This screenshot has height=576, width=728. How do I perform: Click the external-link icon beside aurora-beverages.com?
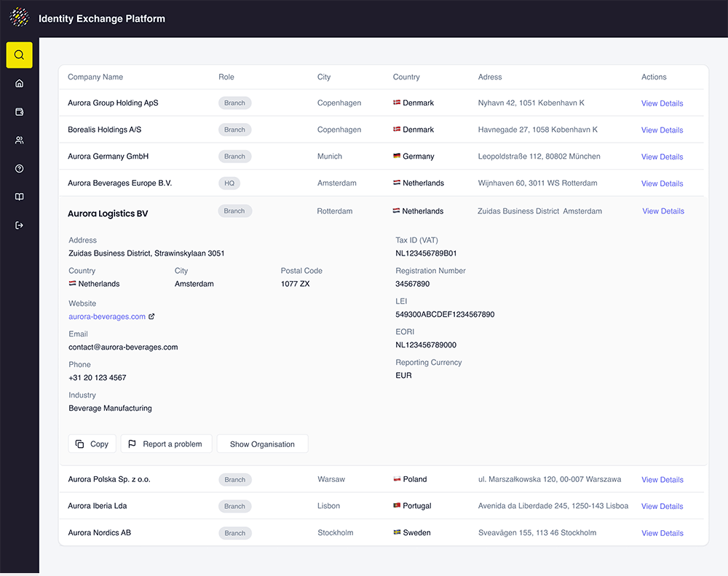tap(151, 316)
